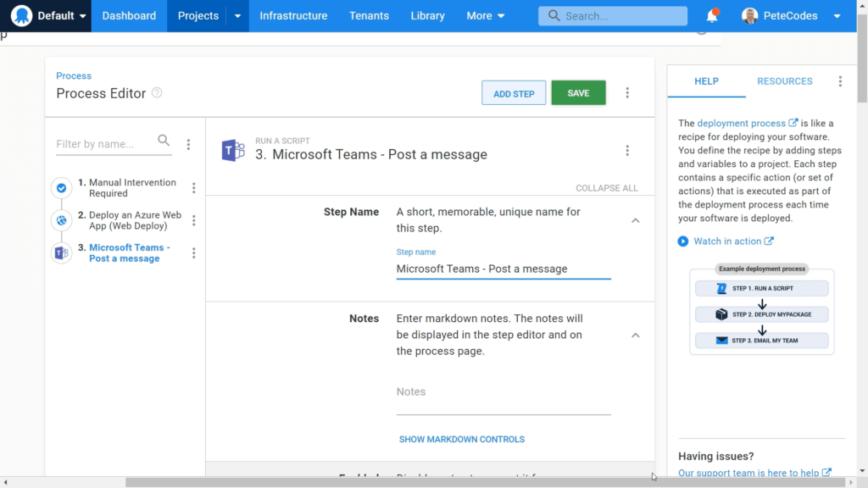Open the deployment process link
The image size is (868, 488).
[x=748, y=123]
